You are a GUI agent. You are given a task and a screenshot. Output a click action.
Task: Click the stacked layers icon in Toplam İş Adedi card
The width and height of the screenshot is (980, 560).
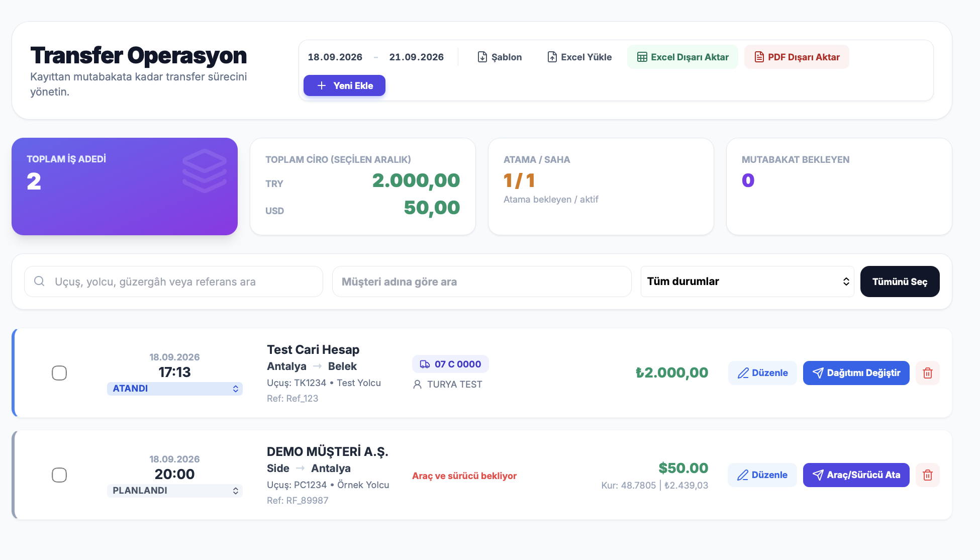[205, 171]
